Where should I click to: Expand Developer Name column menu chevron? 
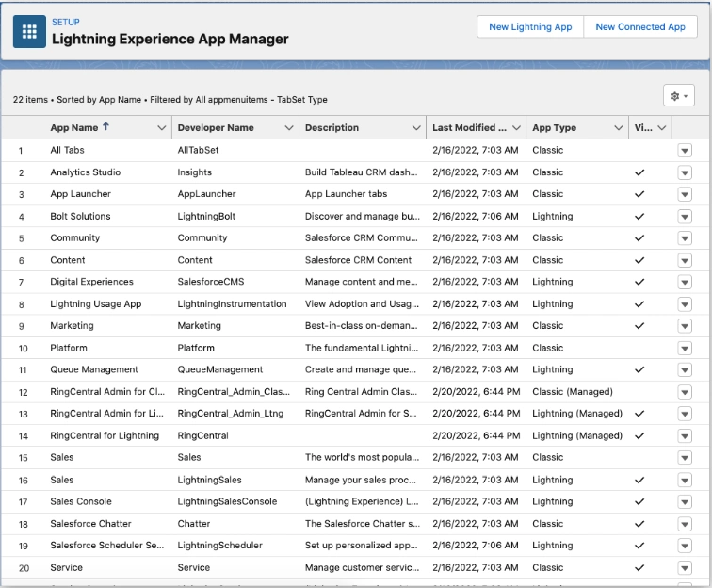click(x=289, y=128)
